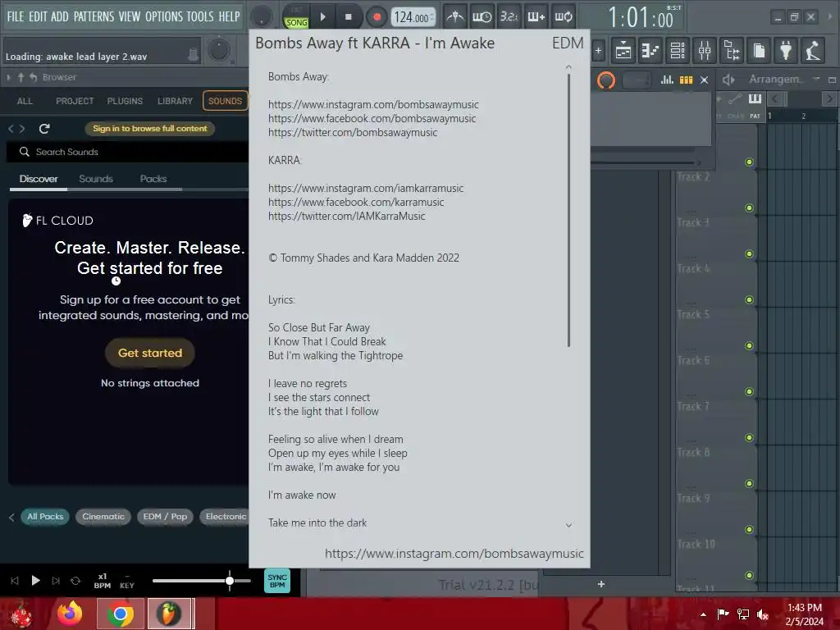Toggle the overdub blend recording icon
This screenshot has width=840, height=630.
(536, 17)
